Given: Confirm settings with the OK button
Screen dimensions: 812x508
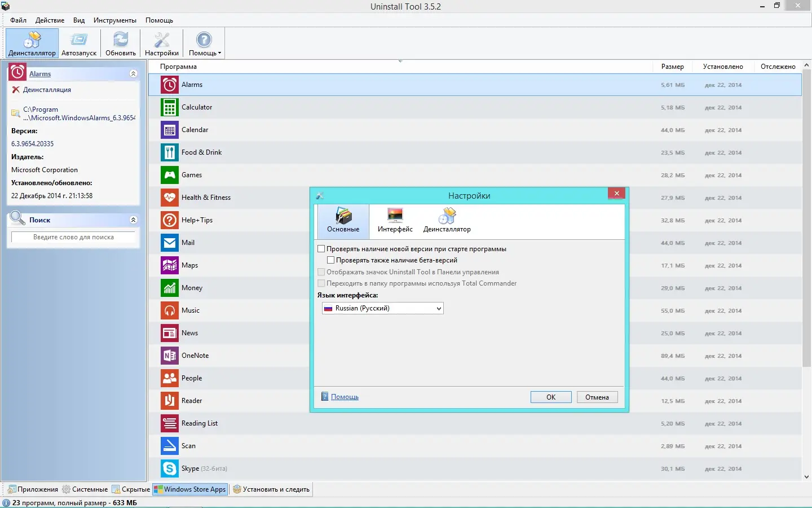Looking at the screenshot, I should click(550, 397).
